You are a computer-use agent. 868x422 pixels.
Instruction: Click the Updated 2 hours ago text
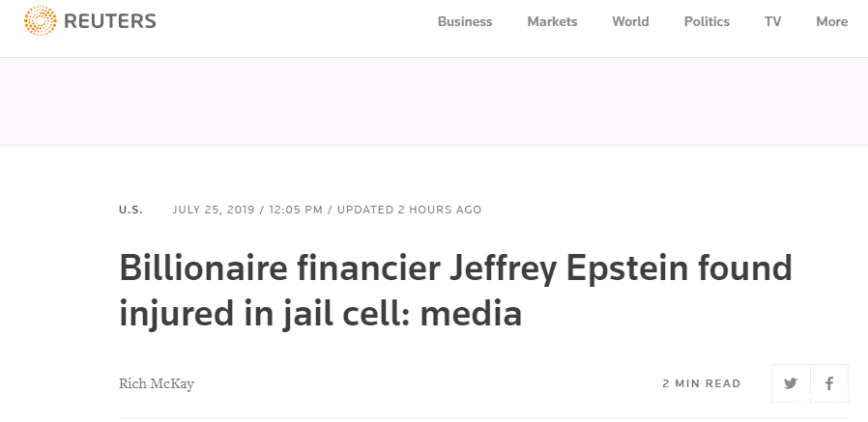[x=409, y=210]
